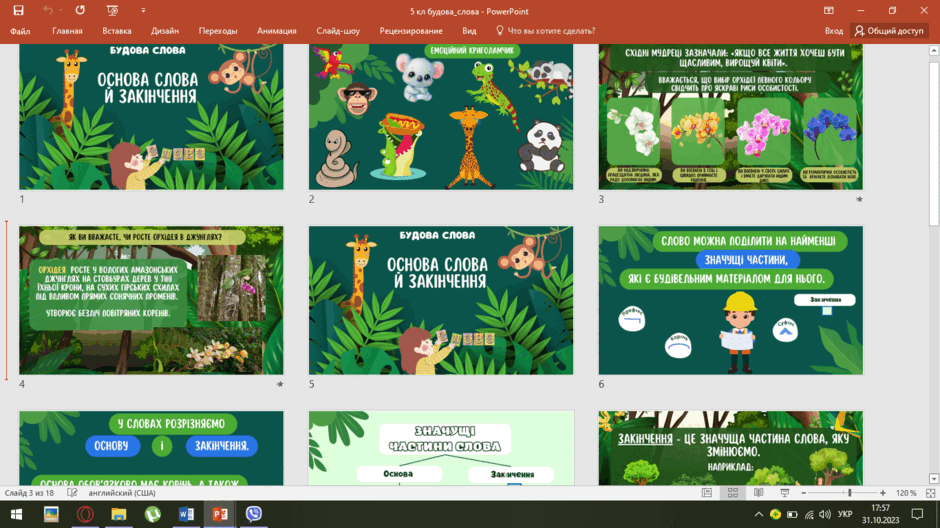Open Reading view from status bar
Viewport: 940px width, 528px height.
758,493
